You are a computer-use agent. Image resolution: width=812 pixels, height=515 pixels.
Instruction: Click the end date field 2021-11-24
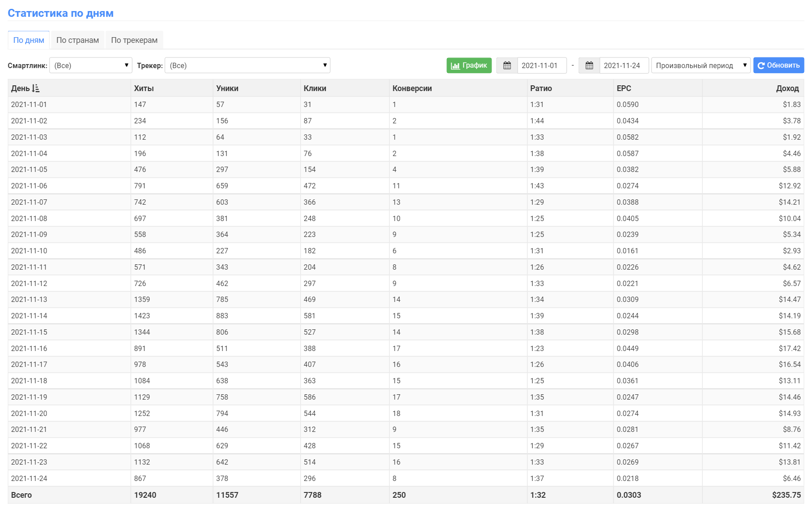pyautogui.click(x=624, y=65)
